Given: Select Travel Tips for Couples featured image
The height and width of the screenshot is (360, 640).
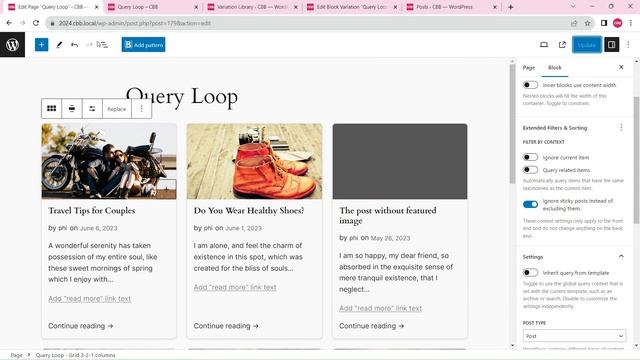Looking at the screenshot, I should 109,162.
